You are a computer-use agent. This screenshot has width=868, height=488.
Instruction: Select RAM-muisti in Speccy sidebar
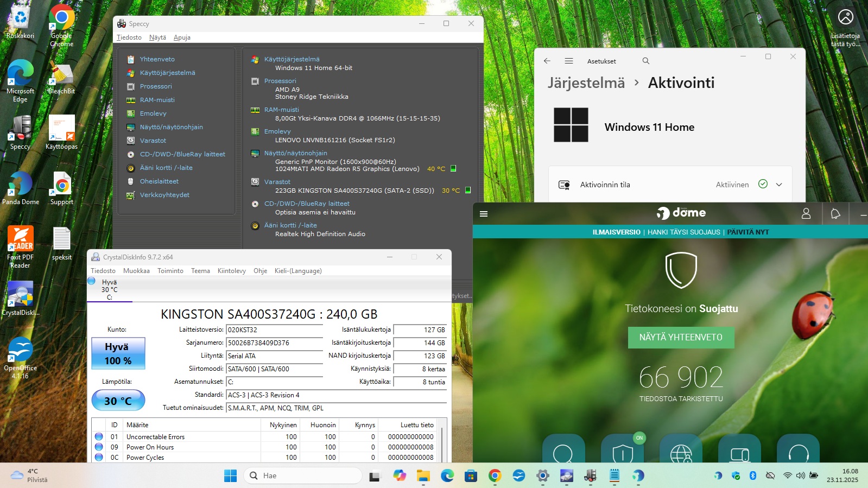pos(157,100)
